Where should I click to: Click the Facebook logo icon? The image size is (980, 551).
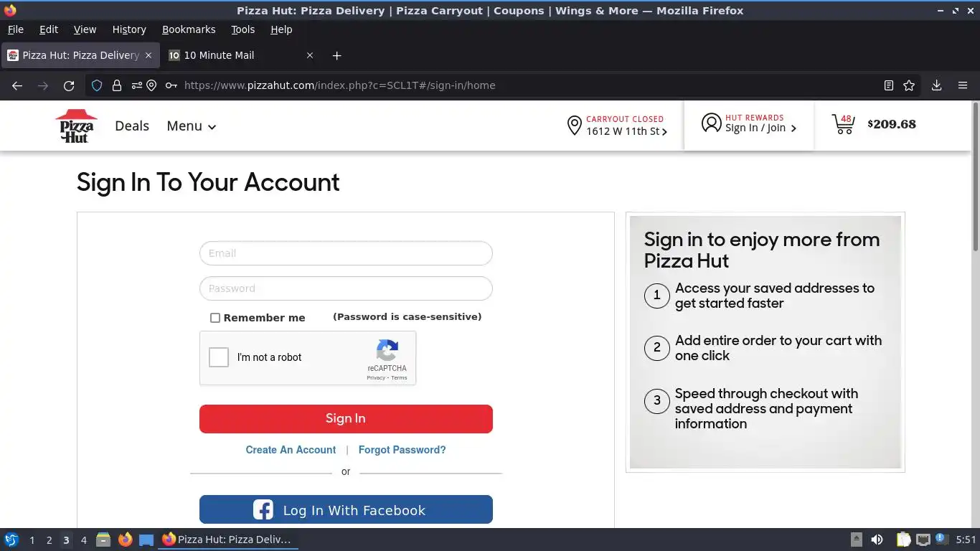pyautogui.click(x=263, y=510)
